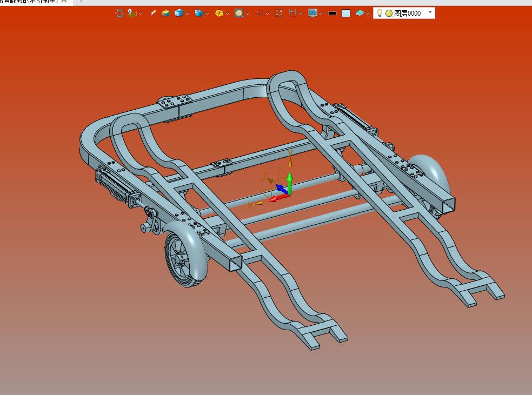Expand the monitor display dropdown arrow

(321, 14)
